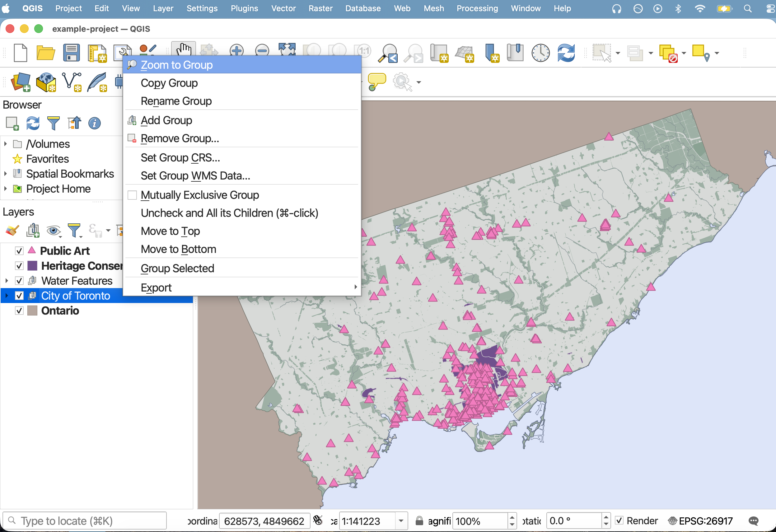
Task: Click the Ontario layer color swatch
Action: click(x=32, y=310)
